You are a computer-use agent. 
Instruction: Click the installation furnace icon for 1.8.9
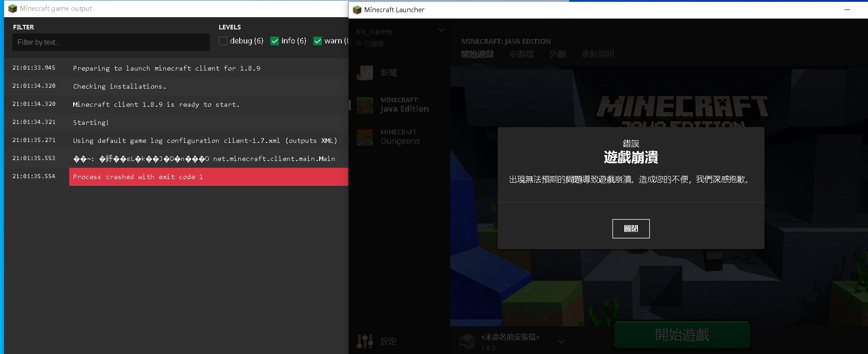pos(467,342)
